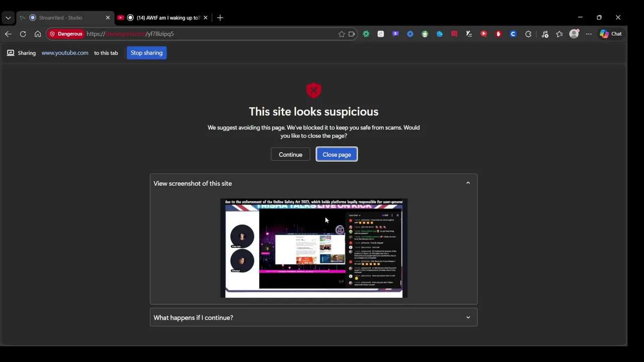Open the media music note control
This screenshot has width=644, height=362.
pyautogui.click(x=545, y=34)
